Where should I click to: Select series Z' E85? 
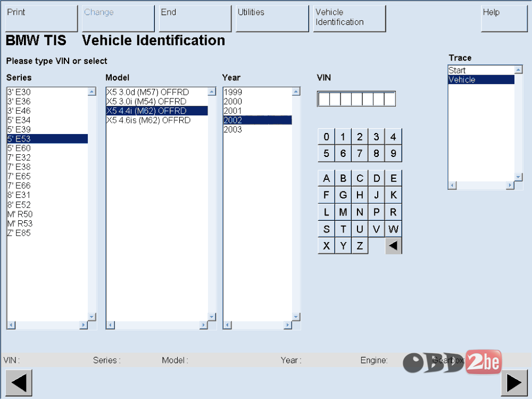click(x=47, y=233)
